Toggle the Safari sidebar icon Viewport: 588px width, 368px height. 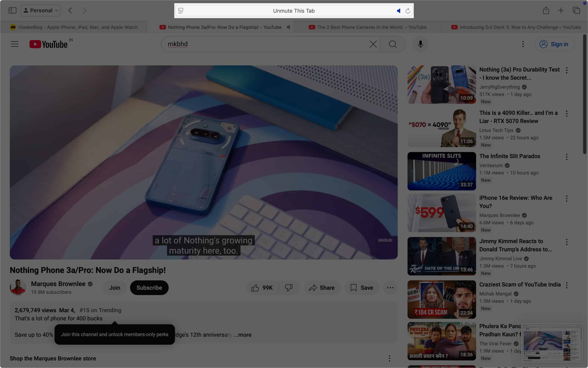[12, 11]
